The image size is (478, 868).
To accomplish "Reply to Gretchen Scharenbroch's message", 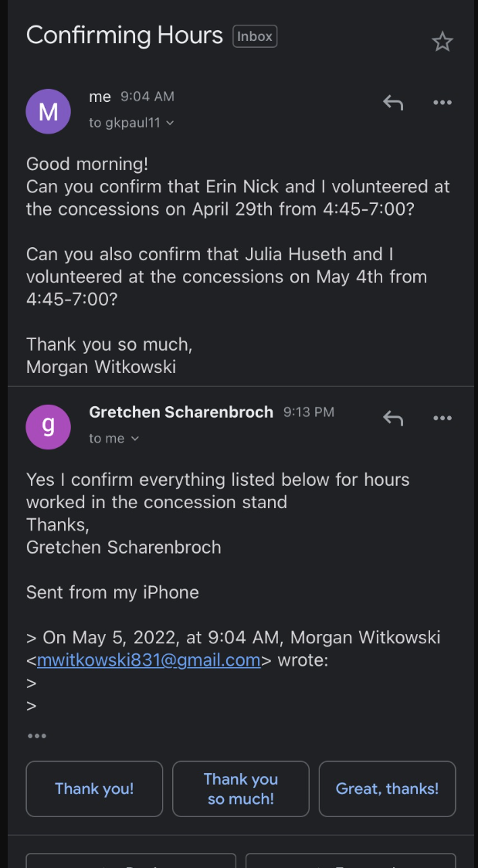I will [x=393, y=419].
